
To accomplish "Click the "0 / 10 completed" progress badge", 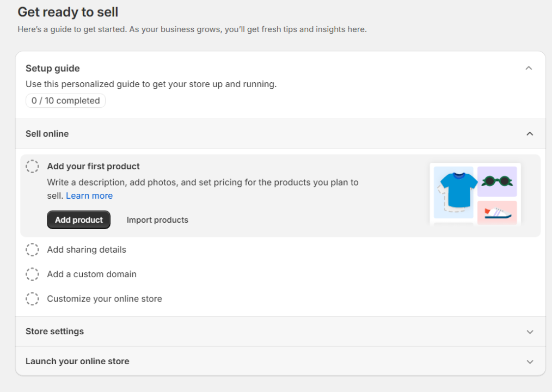I will 65,100.
